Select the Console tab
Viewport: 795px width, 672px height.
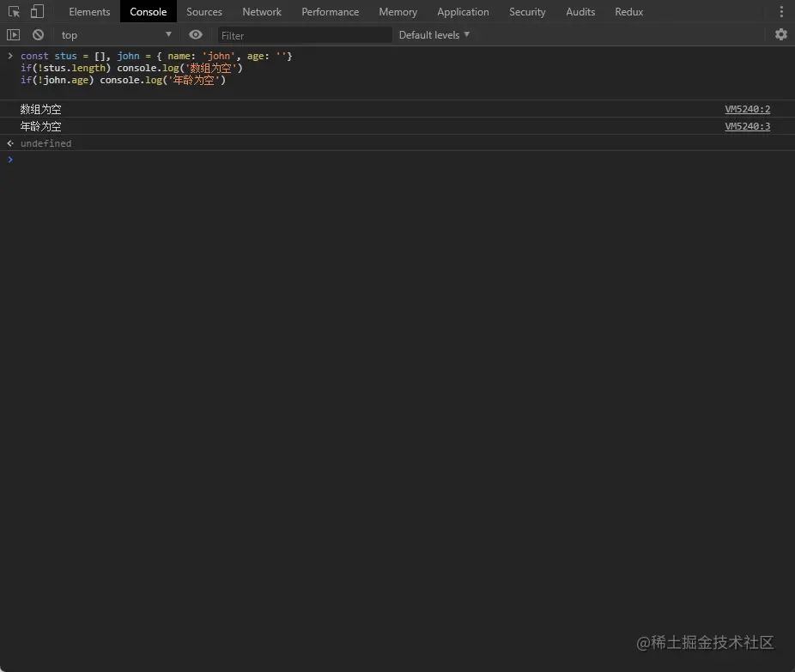(x=148, y=12)
